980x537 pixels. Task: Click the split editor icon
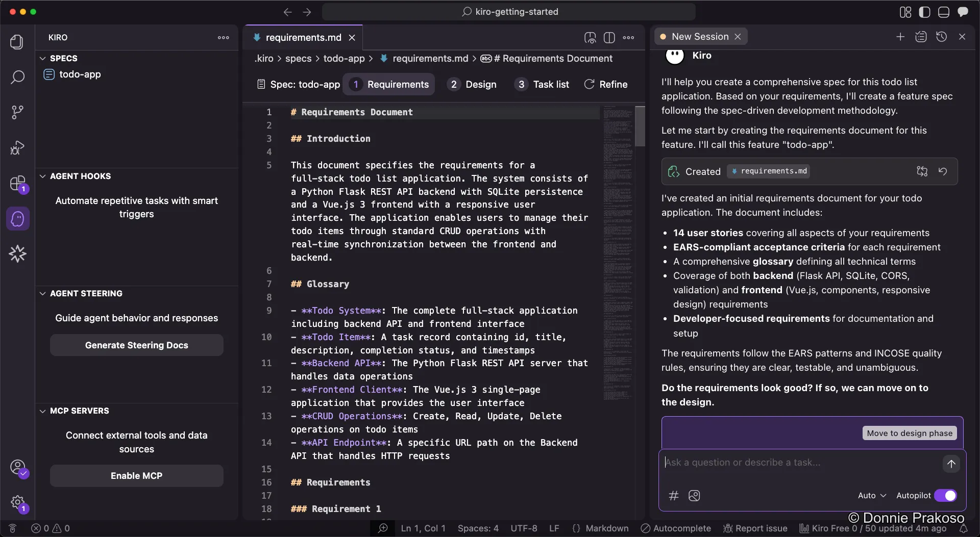point(609,38)
